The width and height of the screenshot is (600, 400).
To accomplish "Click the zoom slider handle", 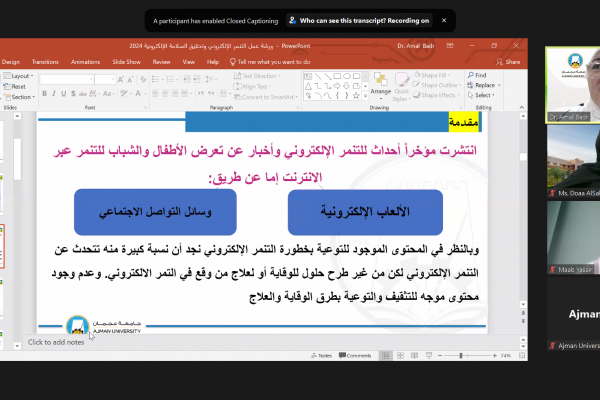I will [x=461, y=356].
